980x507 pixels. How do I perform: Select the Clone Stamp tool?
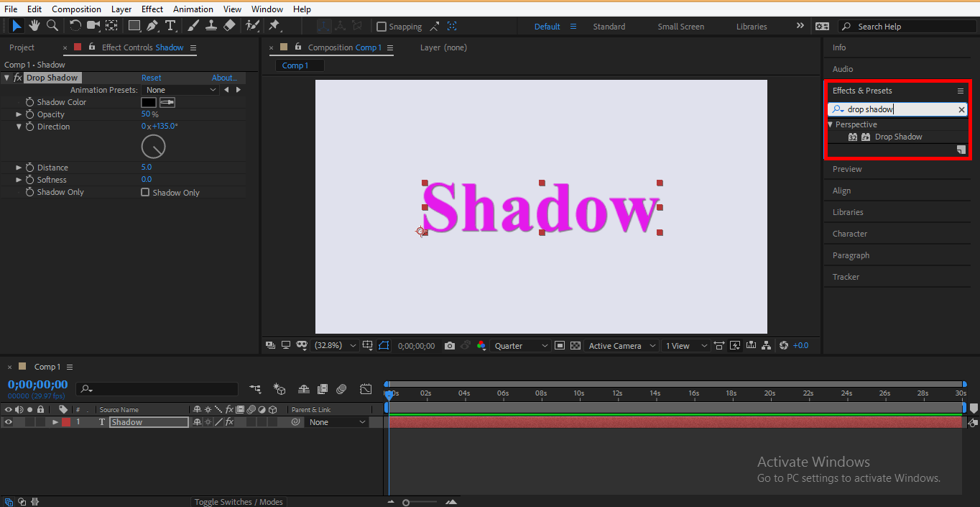pos(211,26)
